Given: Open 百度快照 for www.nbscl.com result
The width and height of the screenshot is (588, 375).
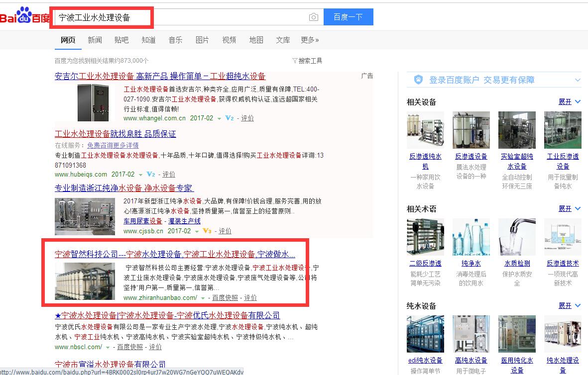Looking at the screenshot, I should (130, 347).
